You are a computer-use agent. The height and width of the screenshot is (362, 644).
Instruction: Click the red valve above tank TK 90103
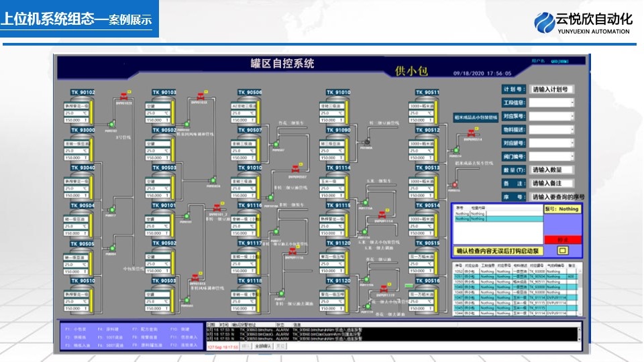201,96
